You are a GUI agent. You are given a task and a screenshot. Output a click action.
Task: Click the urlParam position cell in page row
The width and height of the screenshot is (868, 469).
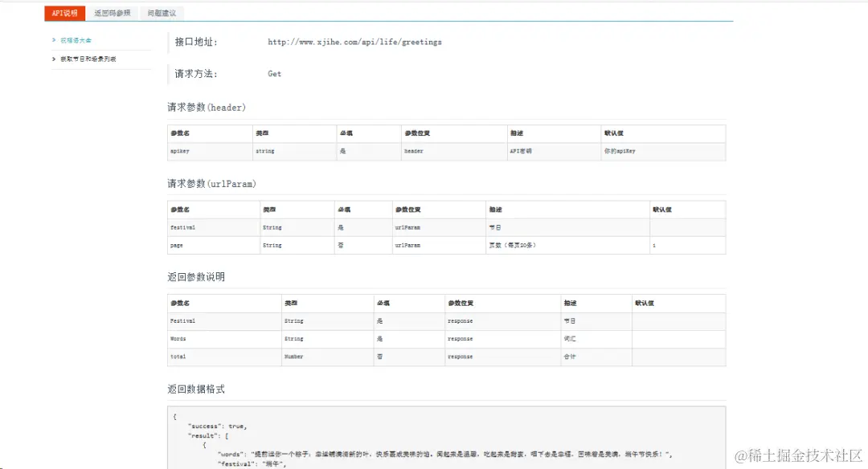pos(439,246)
